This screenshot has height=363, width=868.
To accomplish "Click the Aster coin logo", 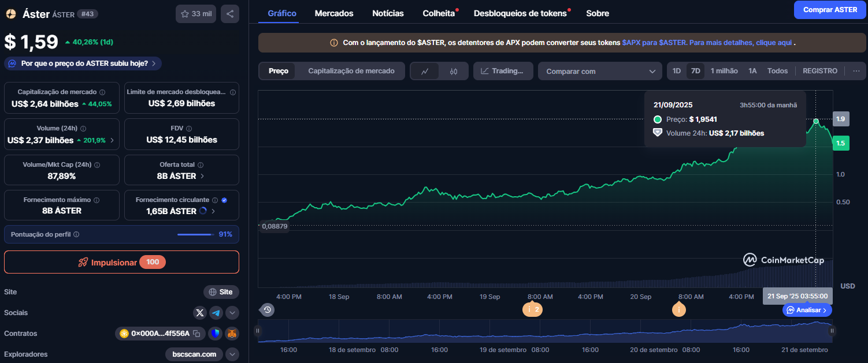I will click(x=10, y=14).
